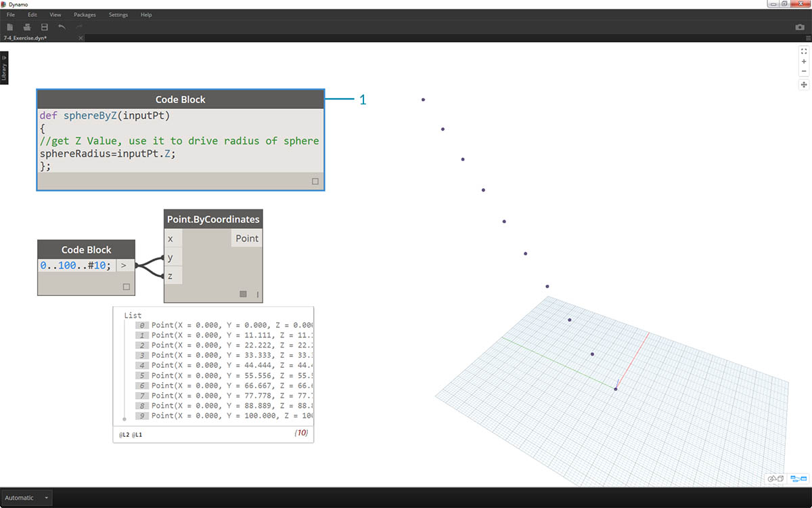The width and height of the screenshot is (812, 508).
Task: Click the minus zoom out button
Action: click(804, 71)
